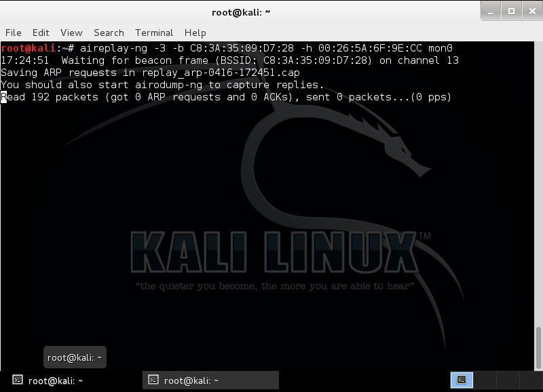Close the root@kali terminal window
543x392 pixels.
(x=532, y=12)
